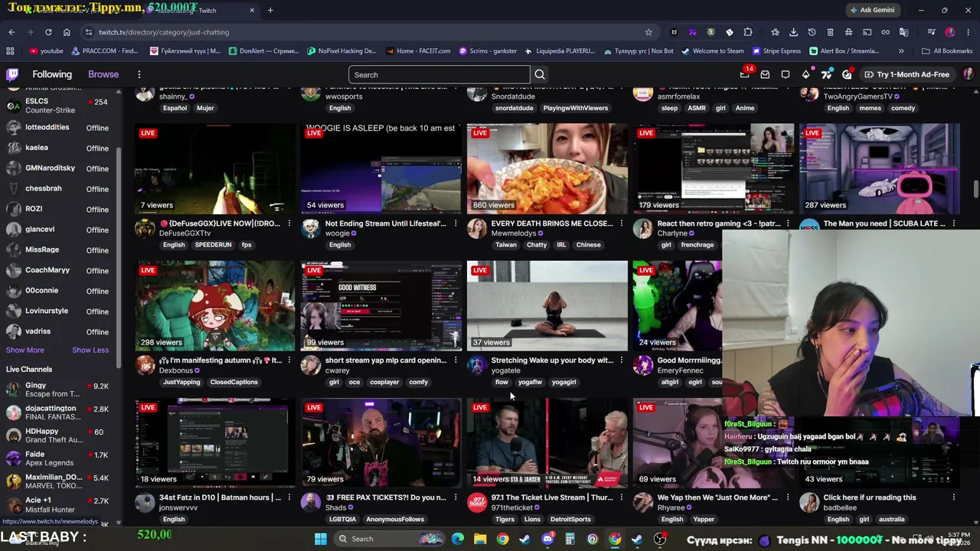The height and width of the screenshot is (551, 980).
Task: Open the Whispers chat bubble icon
Action: point(786,74)
